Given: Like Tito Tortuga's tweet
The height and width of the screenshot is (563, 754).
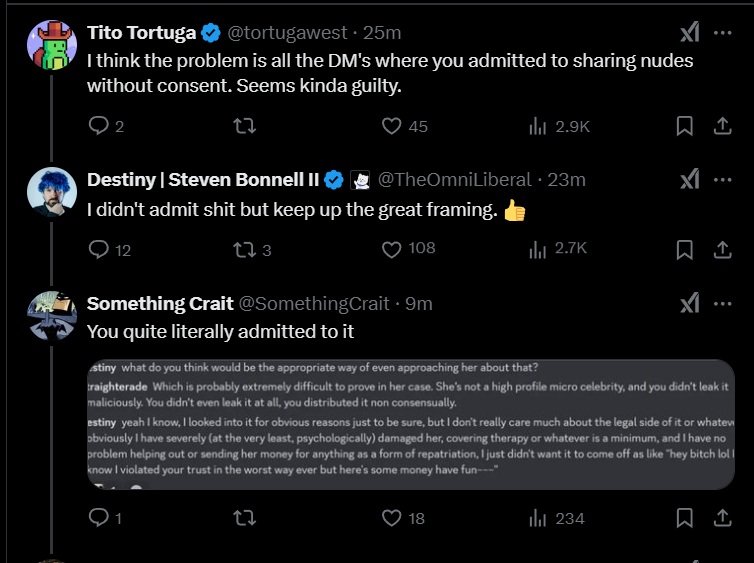Looking at the screenshot, I should pos(392,126).
